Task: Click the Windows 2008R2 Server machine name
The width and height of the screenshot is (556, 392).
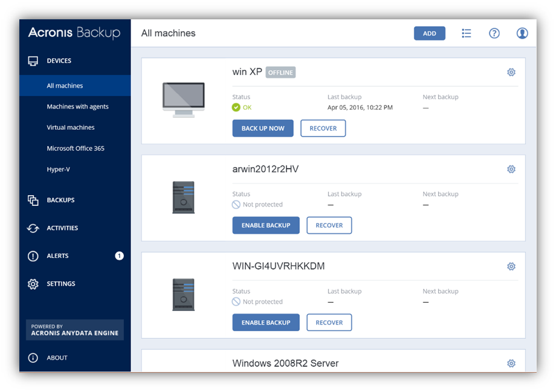Action: point(285,363)
